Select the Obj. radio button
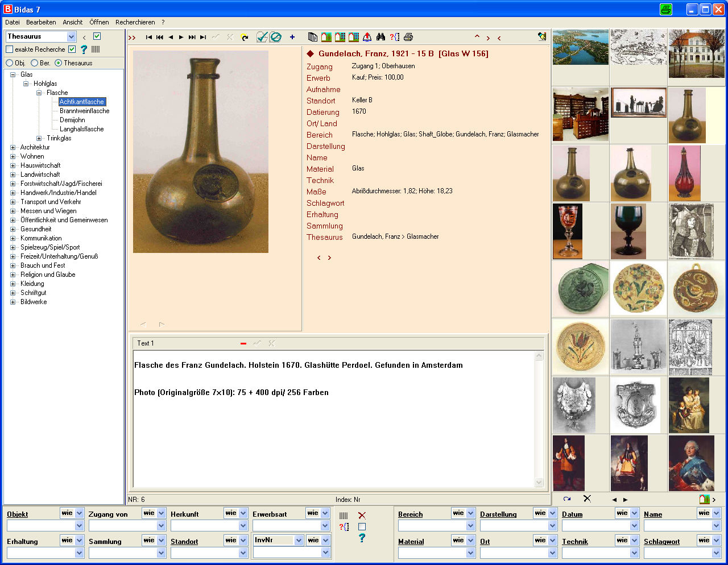 [x=10, y=63]
